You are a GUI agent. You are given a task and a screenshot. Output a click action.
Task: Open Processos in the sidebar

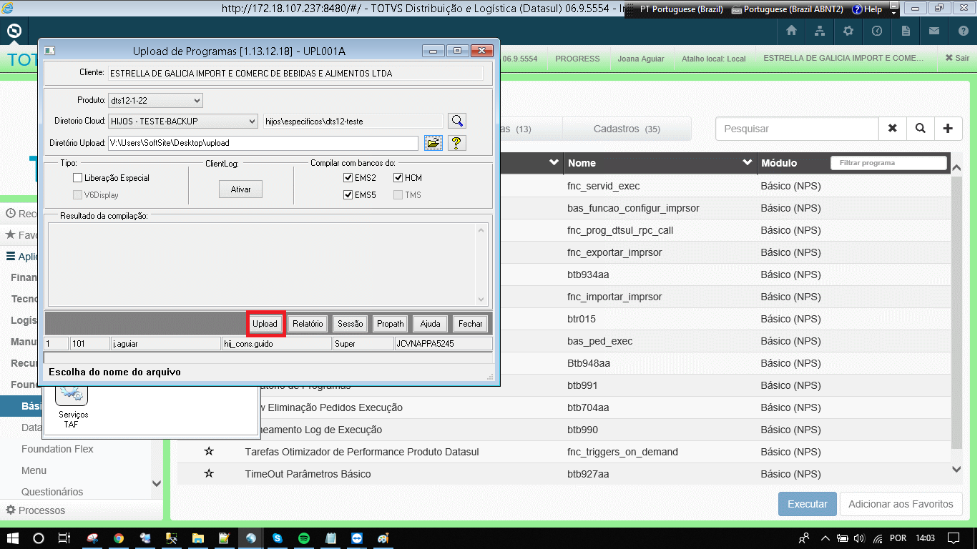point(41,510)
